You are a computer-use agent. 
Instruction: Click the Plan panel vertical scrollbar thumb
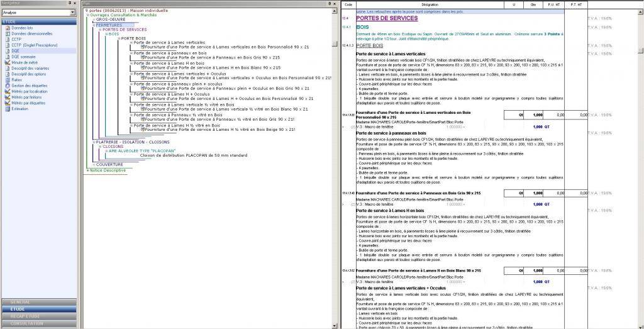335,44
